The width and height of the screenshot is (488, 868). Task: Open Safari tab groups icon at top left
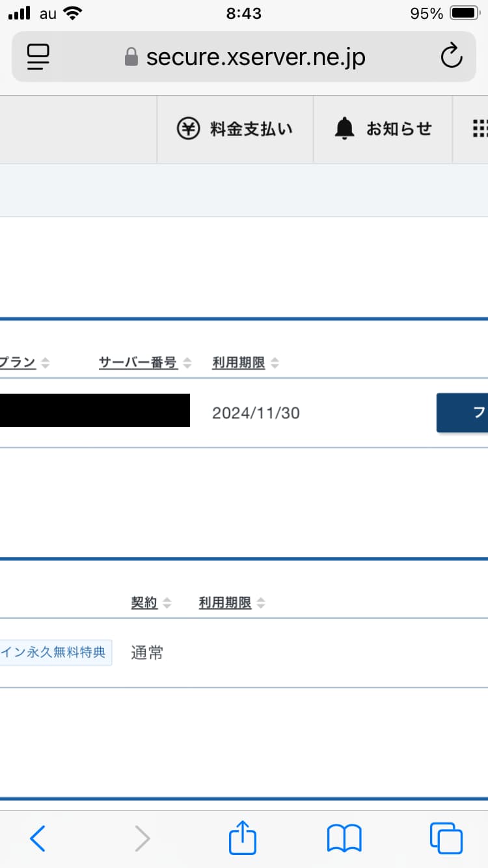pos(37,57)
